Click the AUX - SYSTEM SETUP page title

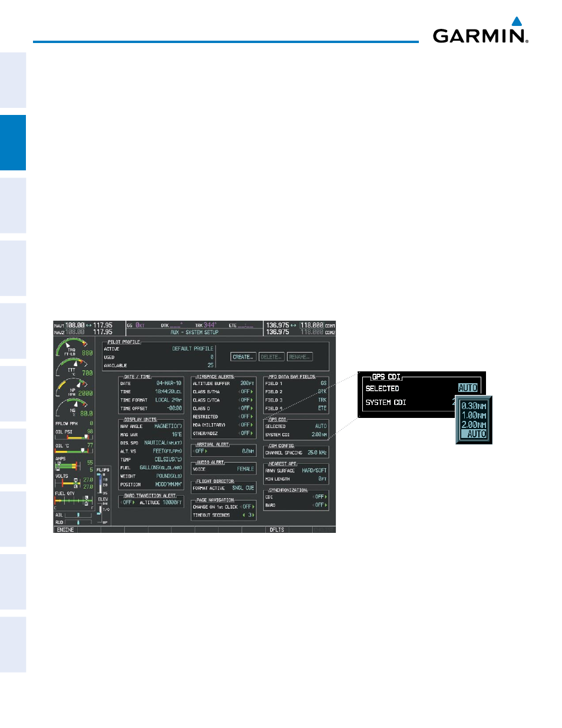click(x=194, y=332)
